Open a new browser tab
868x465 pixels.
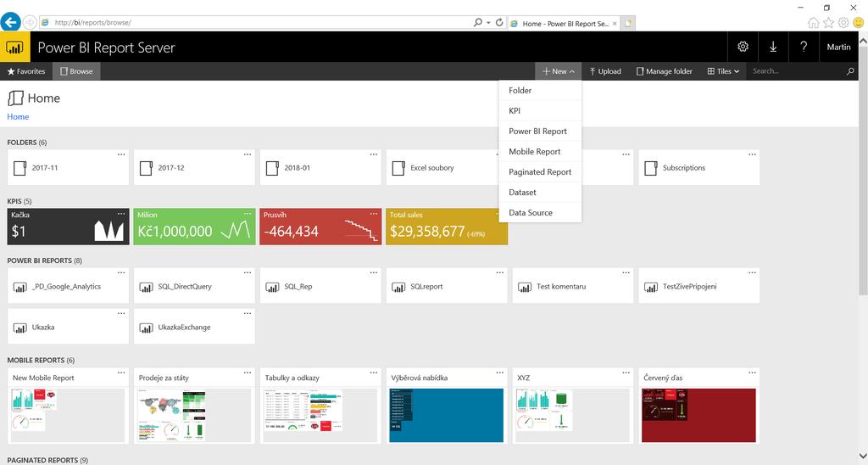pos(628,23)
